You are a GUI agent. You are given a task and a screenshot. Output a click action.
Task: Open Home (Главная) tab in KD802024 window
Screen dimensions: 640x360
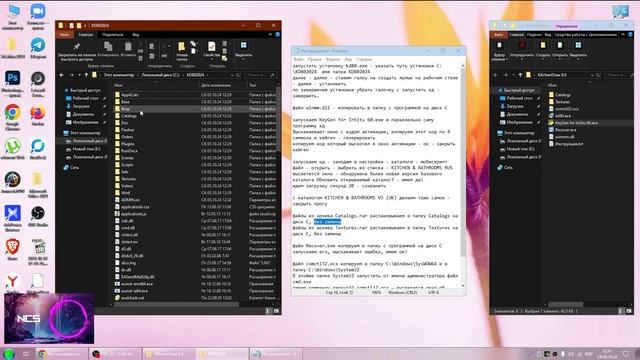pyautogui.click(x=85, y=35)
